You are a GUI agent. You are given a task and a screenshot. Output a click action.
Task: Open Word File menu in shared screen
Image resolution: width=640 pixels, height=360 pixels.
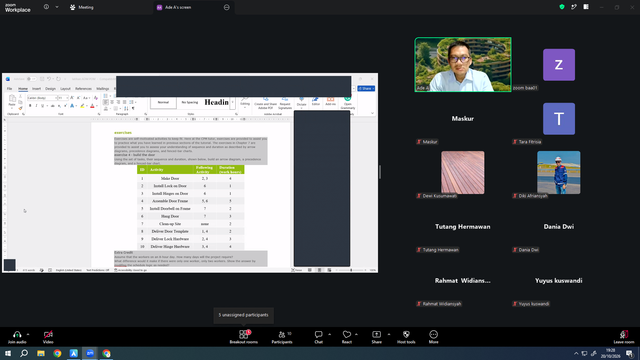pyautogui.click(x=9, y=89)
